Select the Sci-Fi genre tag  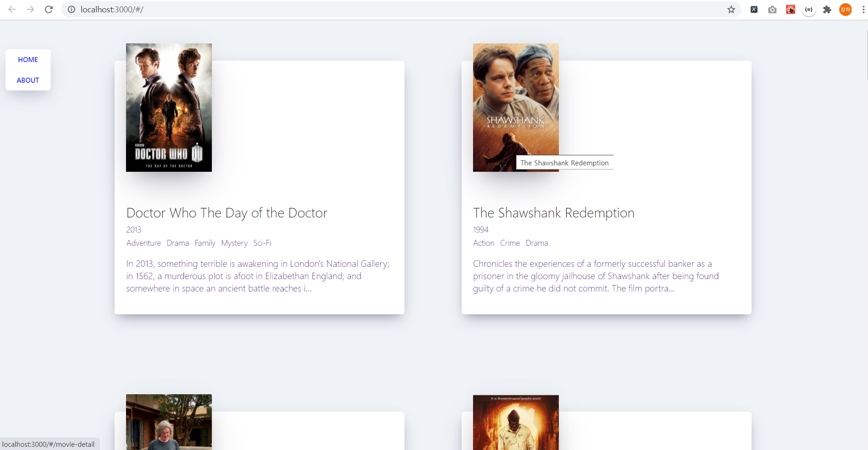coord(262,243)
